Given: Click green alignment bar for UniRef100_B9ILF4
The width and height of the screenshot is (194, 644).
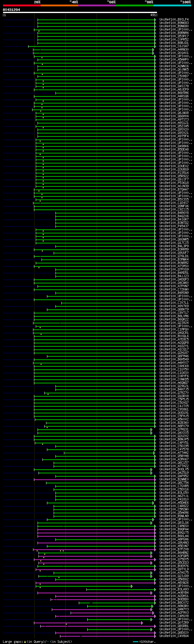Looking at the screenshot, I should pos(97,20).
